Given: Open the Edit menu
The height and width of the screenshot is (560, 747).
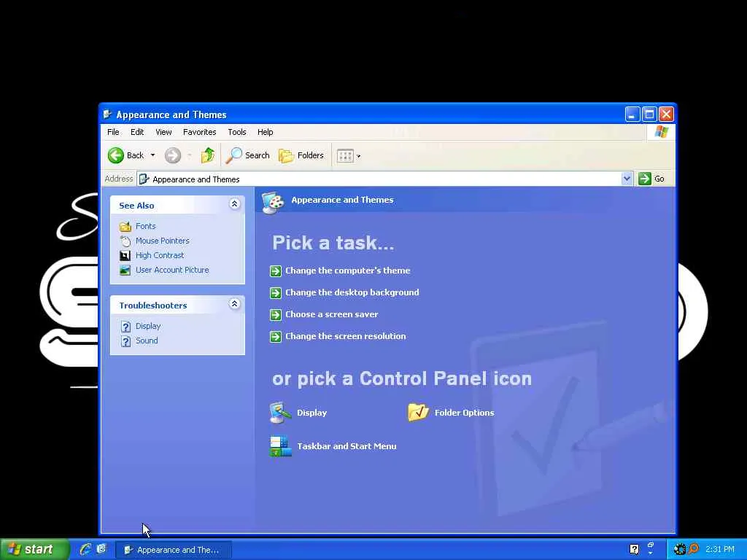Looking at the screenshot, I should [x=137, y=132].
